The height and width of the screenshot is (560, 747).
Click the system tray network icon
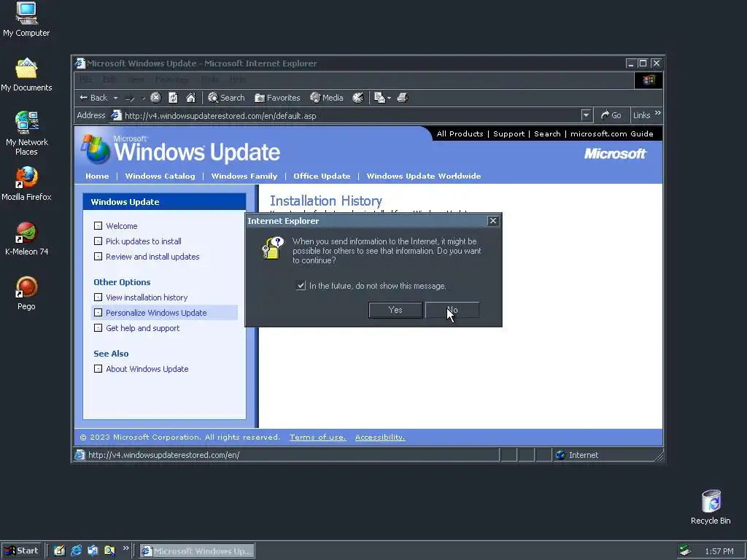(685, 551)
